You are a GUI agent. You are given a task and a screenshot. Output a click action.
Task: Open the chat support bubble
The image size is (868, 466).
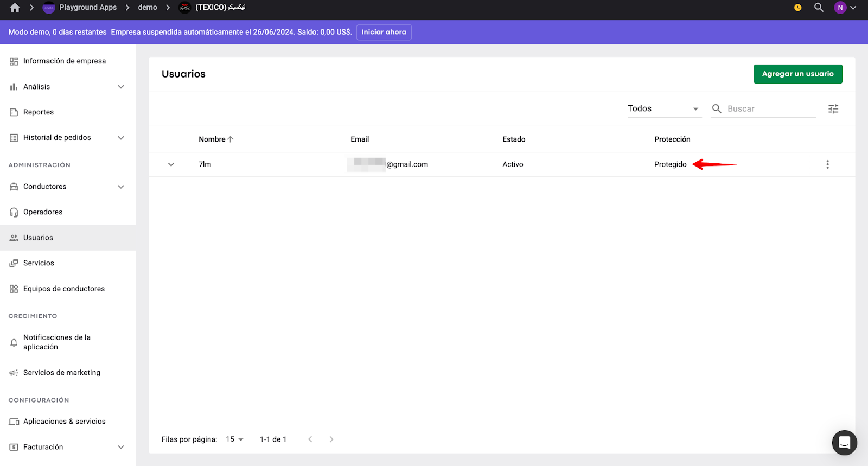click(845, 443)
